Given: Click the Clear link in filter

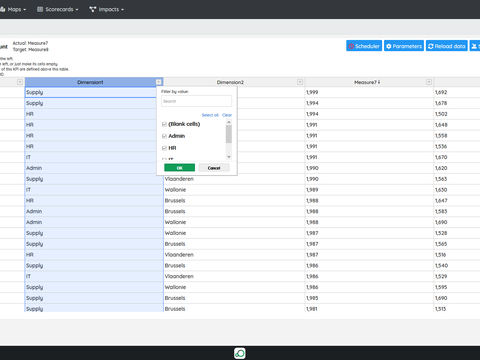Looking at the screenshot, I should (227, 115).
